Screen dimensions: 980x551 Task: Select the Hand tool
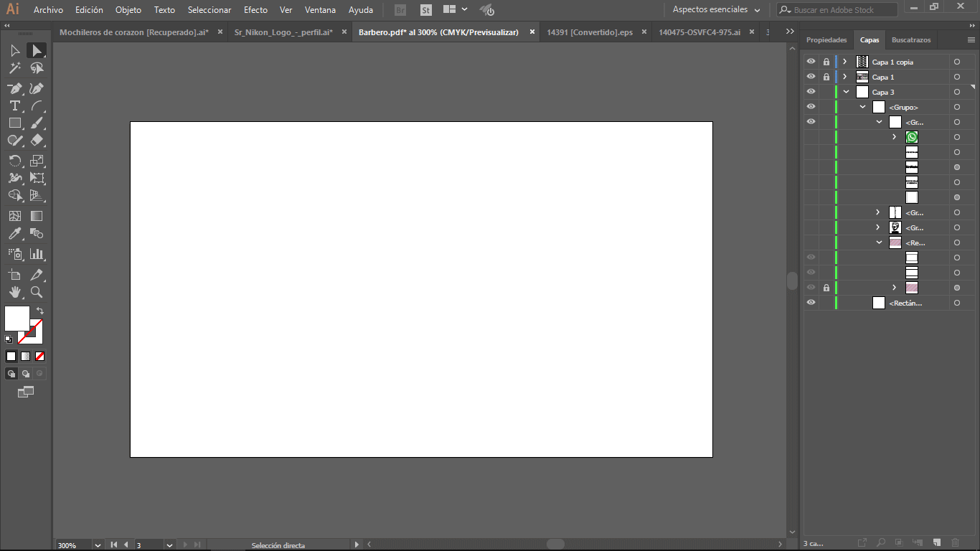pos(15,292)
